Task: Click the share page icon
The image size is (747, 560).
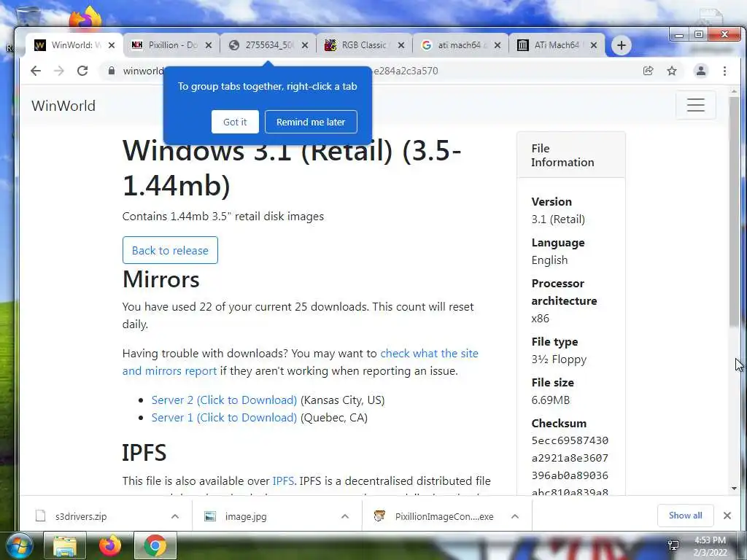Action: point(648,71)
